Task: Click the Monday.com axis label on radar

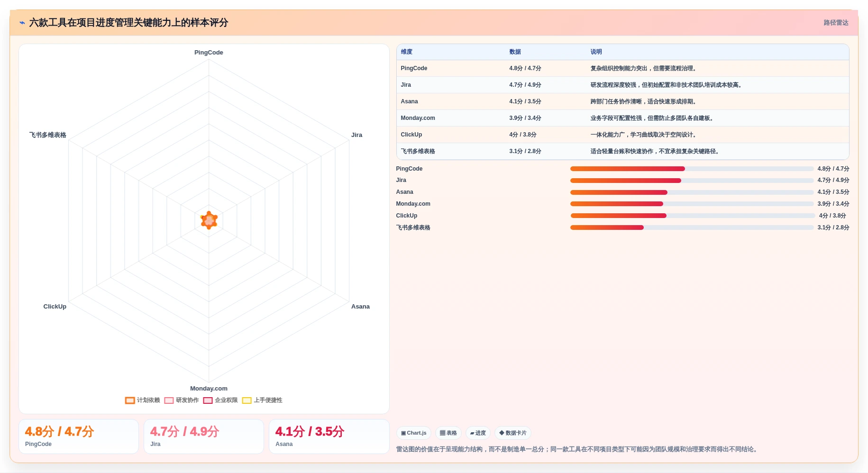Action: coord(209,389)
